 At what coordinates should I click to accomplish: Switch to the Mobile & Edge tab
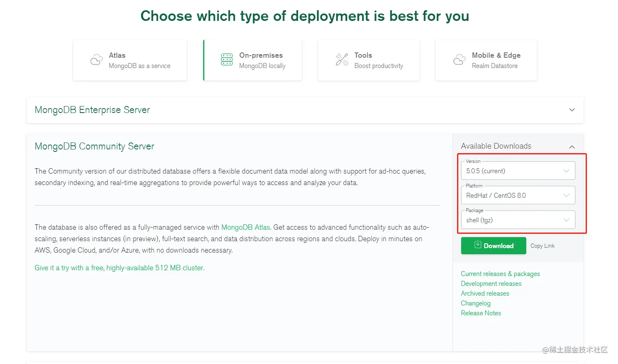click(486, 60)
